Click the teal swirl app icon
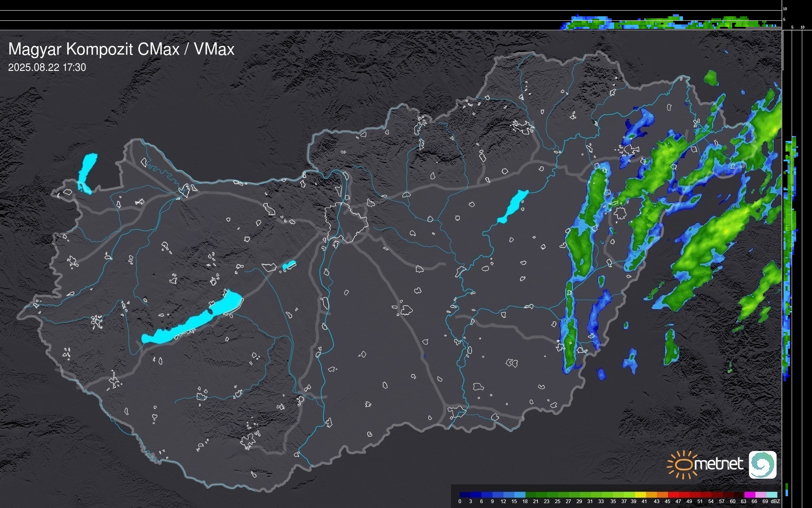Image resolution: width=812 pixels, height=508 pixels. tap(762, 464)
